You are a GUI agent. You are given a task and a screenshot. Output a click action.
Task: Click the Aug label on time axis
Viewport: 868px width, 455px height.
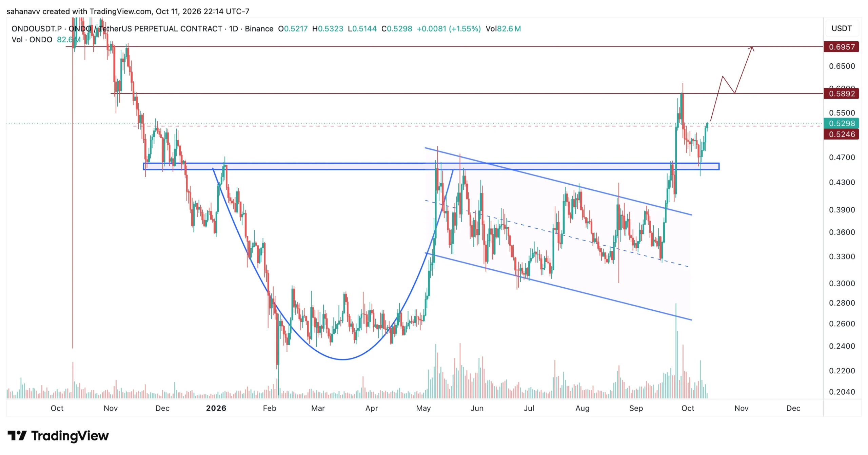tap(583, 408)
